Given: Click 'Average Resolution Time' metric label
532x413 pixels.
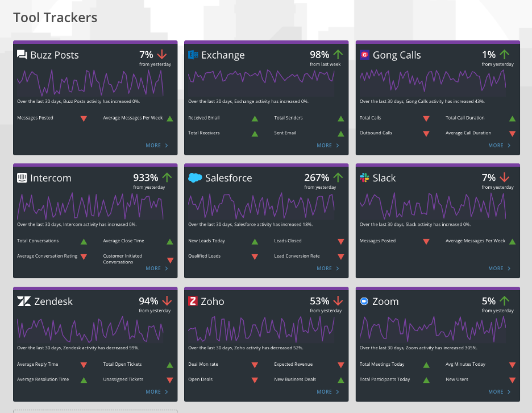Looking at the screenshot, I should pos(43,379).
